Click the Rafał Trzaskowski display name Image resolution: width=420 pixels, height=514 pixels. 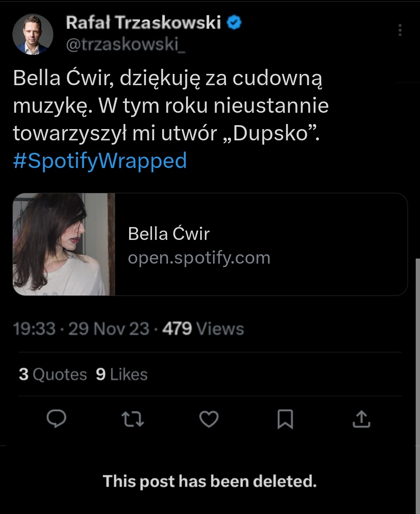(143, 23)
